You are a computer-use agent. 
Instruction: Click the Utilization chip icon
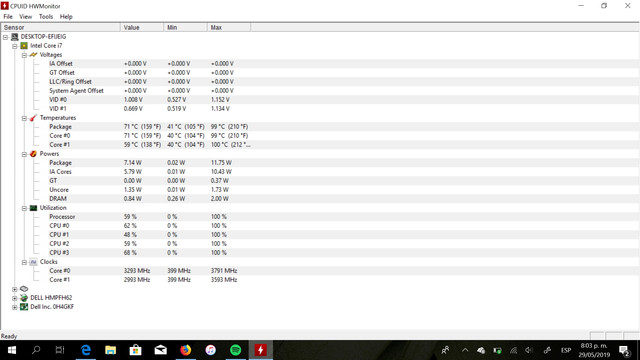33,208
